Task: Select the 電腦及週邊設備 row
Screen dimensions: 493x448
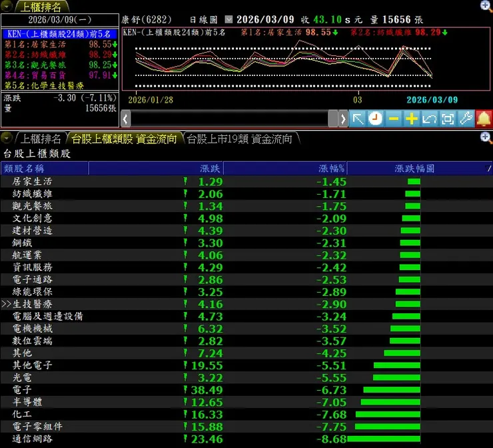Action: coord(246,317)
